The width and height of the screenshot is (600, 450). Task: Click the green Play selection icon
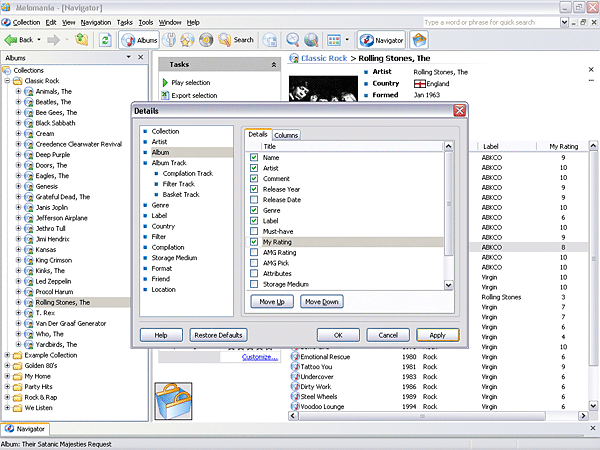[164, 82]
